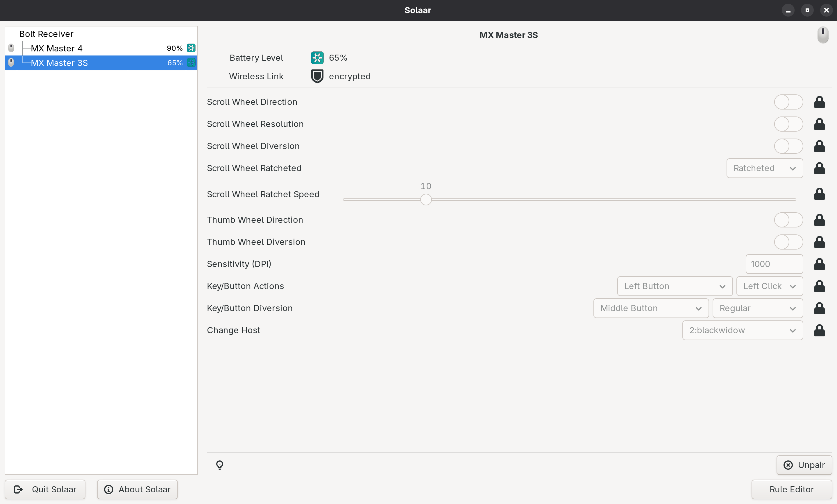Open the Middle Button diversion dropdown
This screenshot has width=837, height=504.
pyautogui.click(x=650, y=308)
